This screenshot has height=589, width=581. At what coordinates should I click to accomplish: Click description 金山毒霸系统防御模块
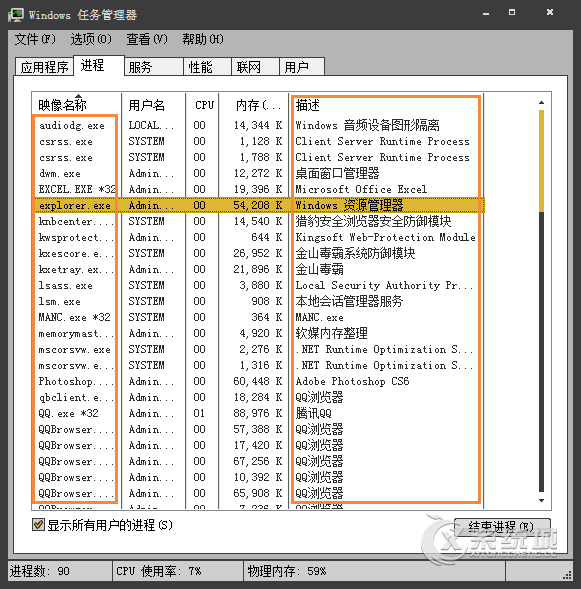click(355, 253)
